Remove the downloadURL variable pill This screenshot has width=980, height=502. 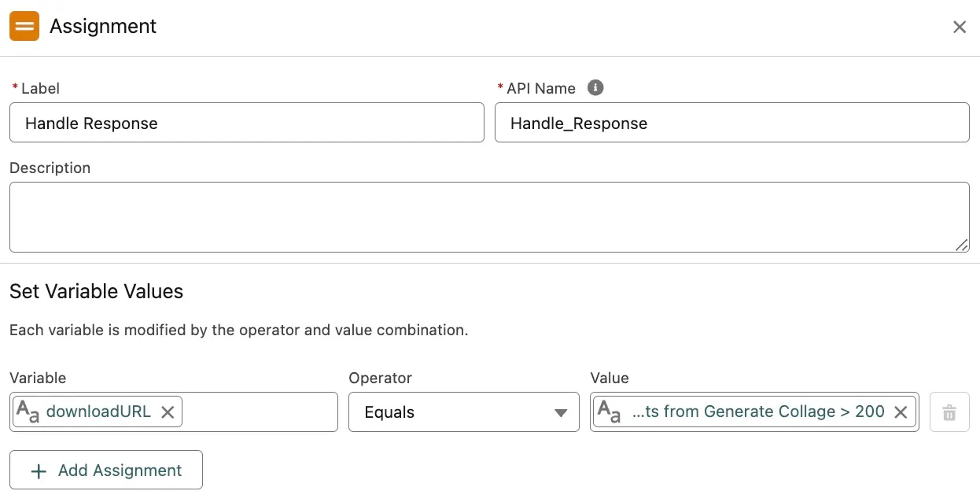[x=168, y=412]
